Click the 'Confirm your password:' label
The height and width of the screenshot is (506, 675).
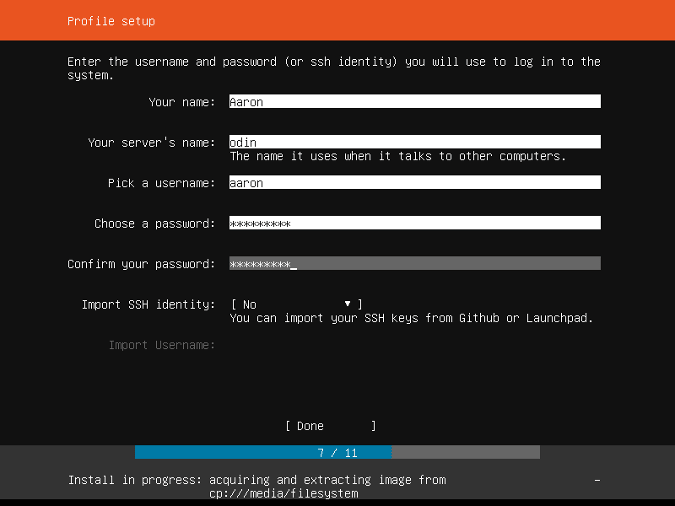[141, 264]
